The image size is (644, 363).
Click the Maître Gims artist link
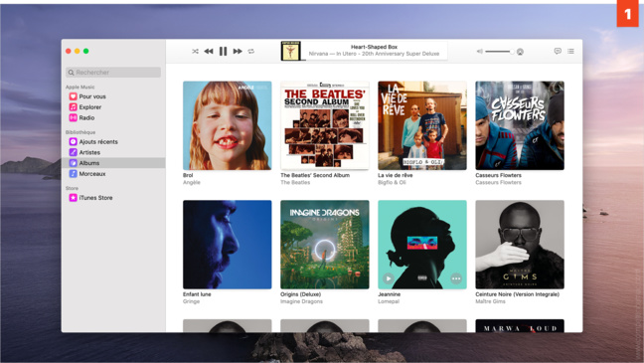coord(490,301)
